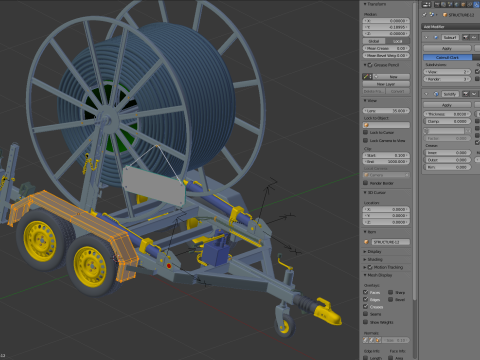The width and height of the screenshot is (480, 360).
Task: Enable the Sharp overlay checkbox
Action: click(x=391, y=292)
